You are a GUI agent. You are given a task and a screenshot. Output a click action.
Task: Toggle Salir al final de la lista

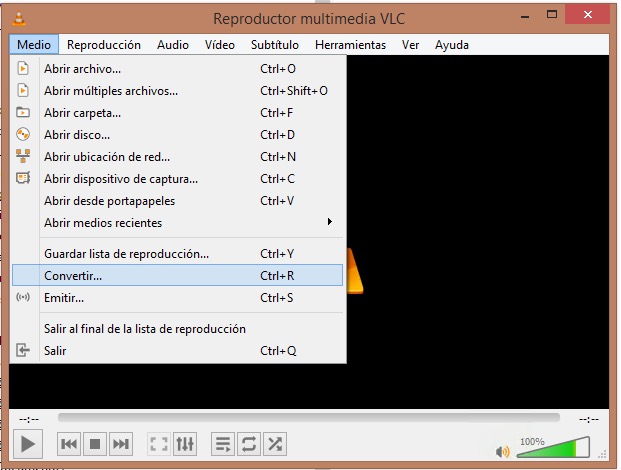177,329
